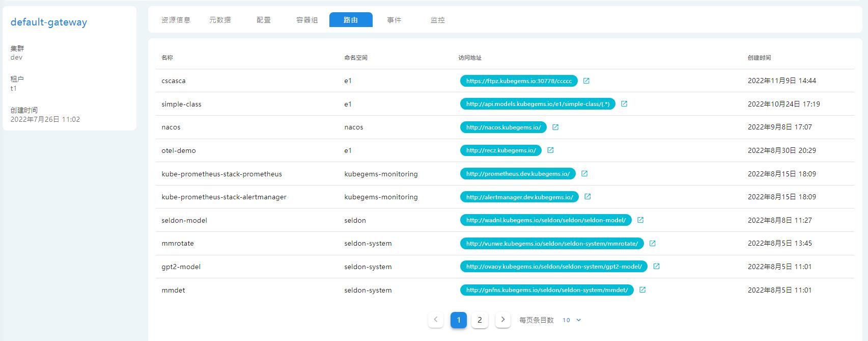868x341 pixels.
Task: Click the 名称 column header
Action: 167,58
